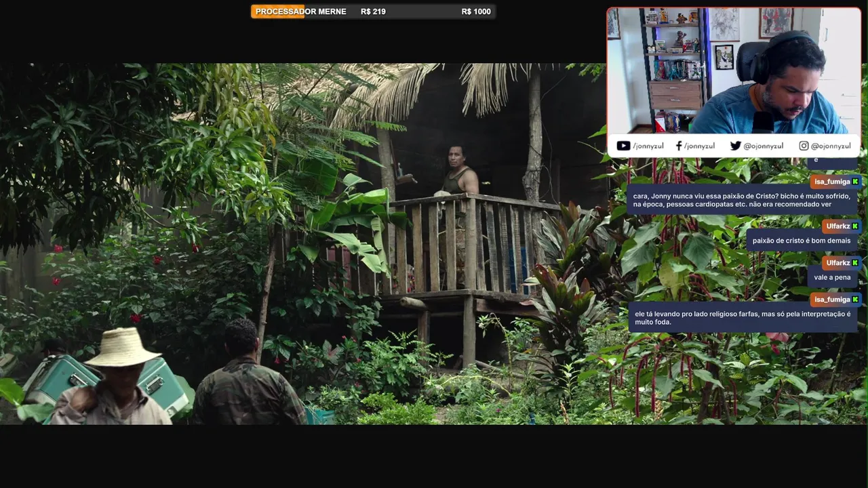The height and width of the screenshot is (488, 868).
Task: Click the Instagram handle @ojonnyzul
Action: (x=831, y=146)
